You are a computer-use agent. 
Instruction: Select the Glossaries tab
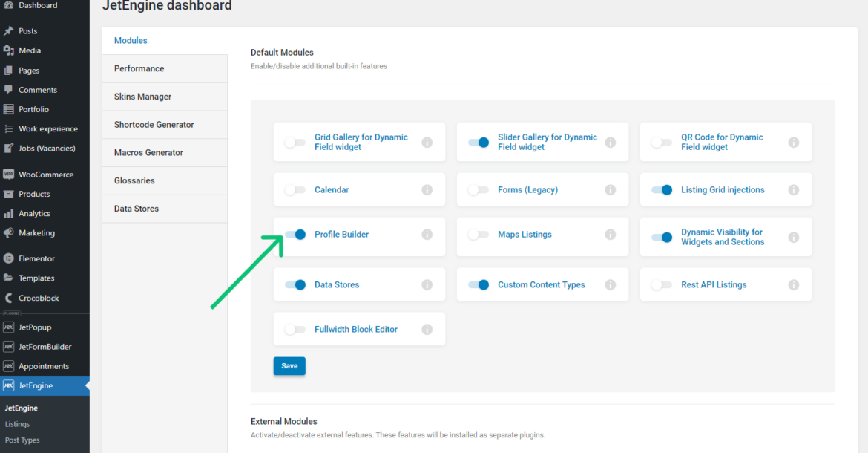(x=134, y=180)
